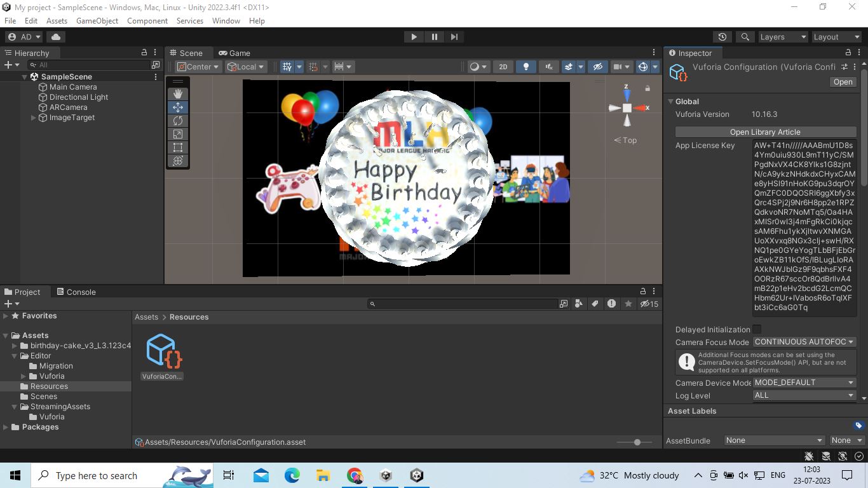Open the Log Level dropdown

[803, 395]
